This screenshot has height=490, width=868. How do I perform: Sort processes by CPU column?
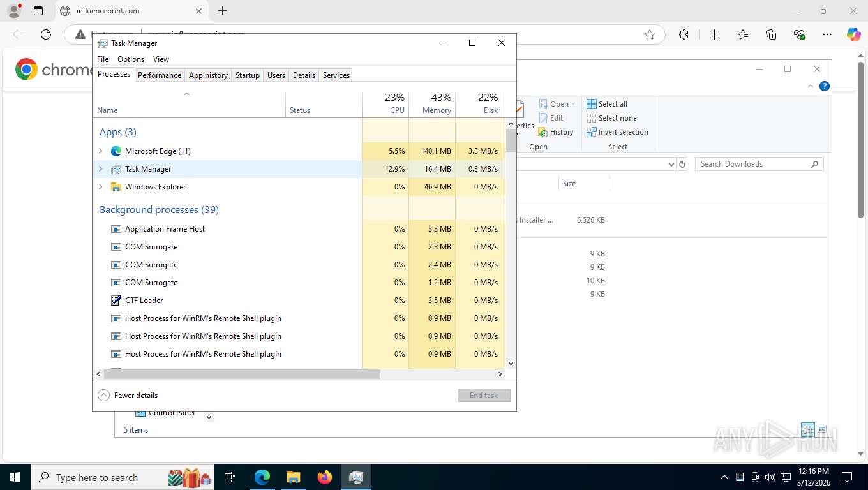(385, 104)
